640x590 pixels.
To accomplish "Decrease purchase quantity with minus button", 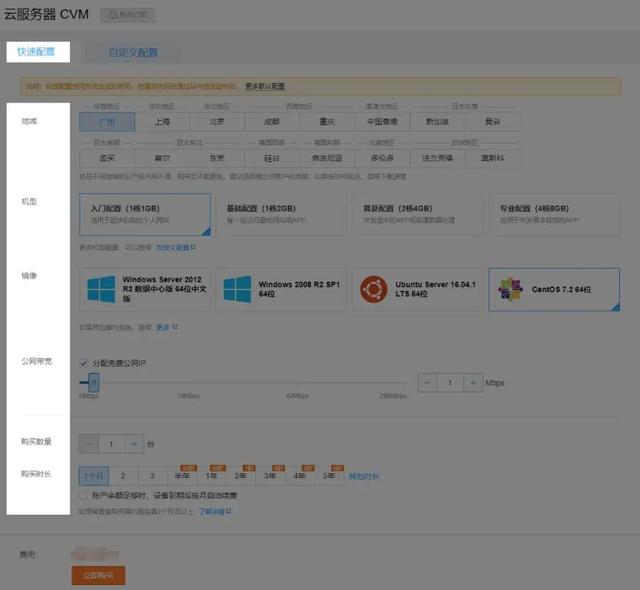I will pyautogui.click(x=89, y=444).
